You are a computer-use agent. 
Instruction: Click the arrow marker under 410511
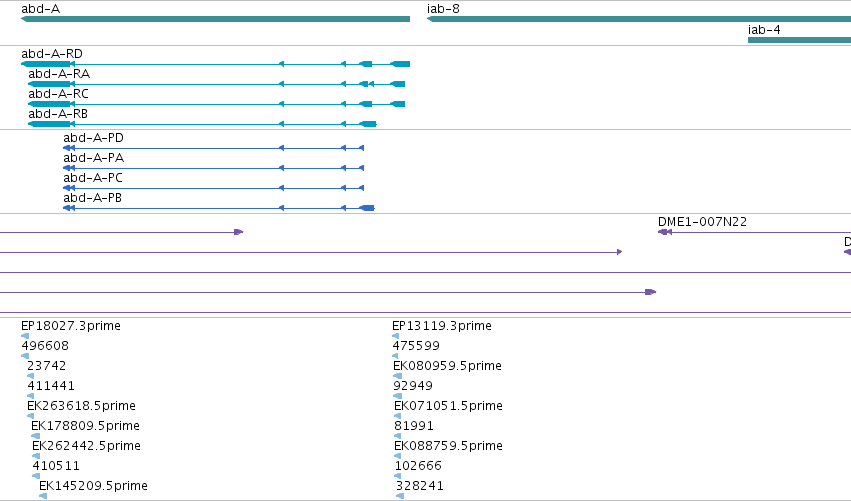coord(36,477)
